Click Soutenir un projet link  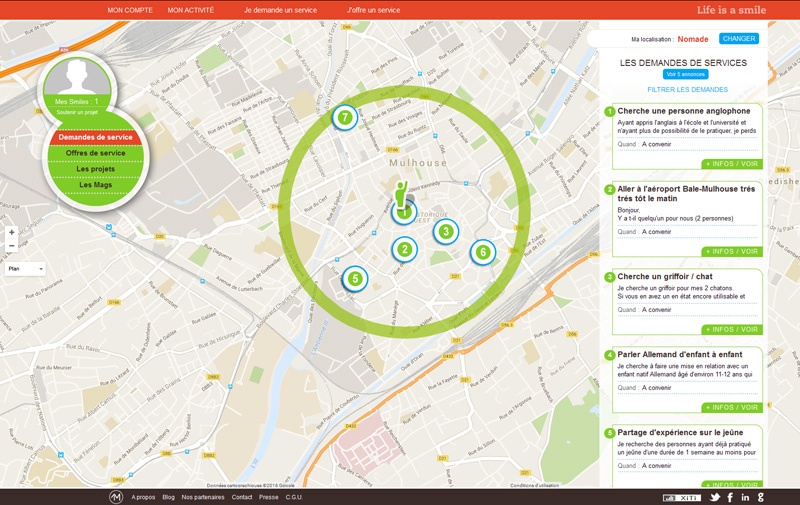77,112
